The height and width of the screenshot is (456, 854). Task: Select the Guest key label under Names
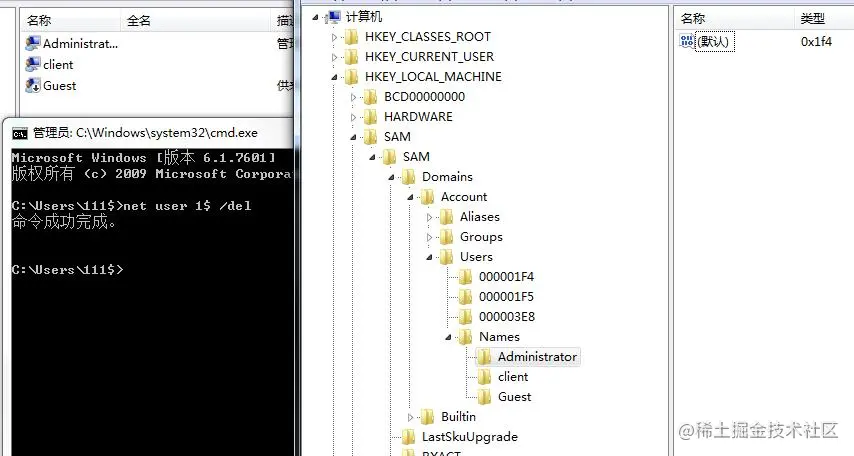pyautogui.click(x=515, y=397)
